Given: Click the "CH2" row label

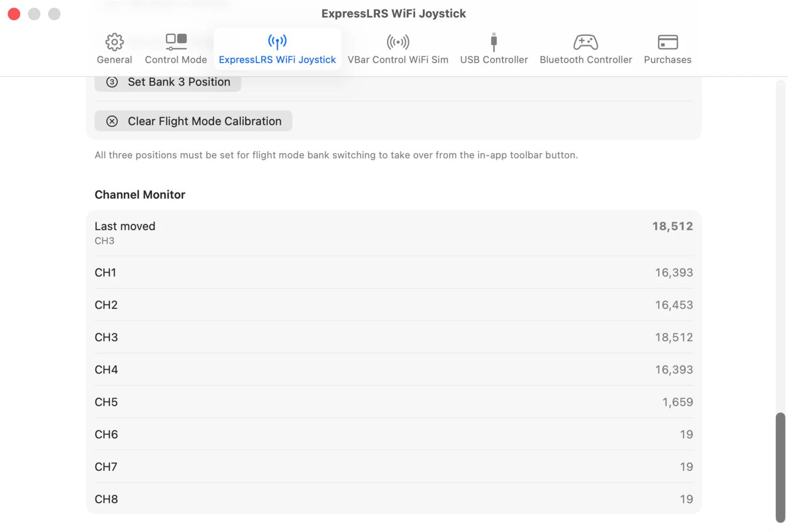Looking at the screenshot, I should (x=106, y=305).
